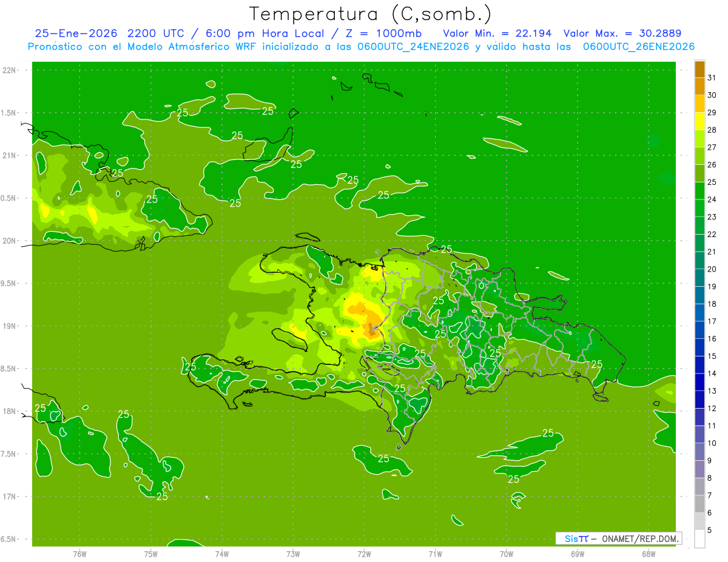Click the legend value 16
Image resolution: width=728 pixels, height=562 pixels.
(712, 339)
